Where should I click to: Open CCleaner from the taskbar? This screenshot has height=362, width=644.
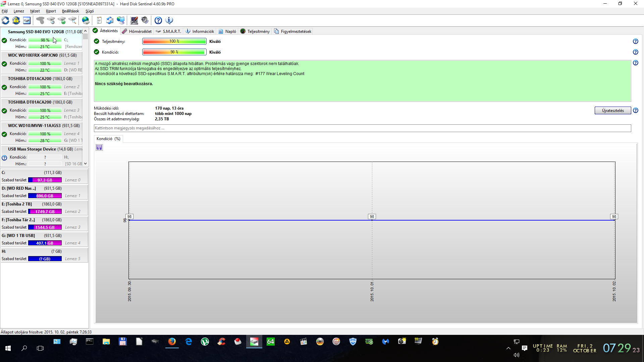coord(221,342)
